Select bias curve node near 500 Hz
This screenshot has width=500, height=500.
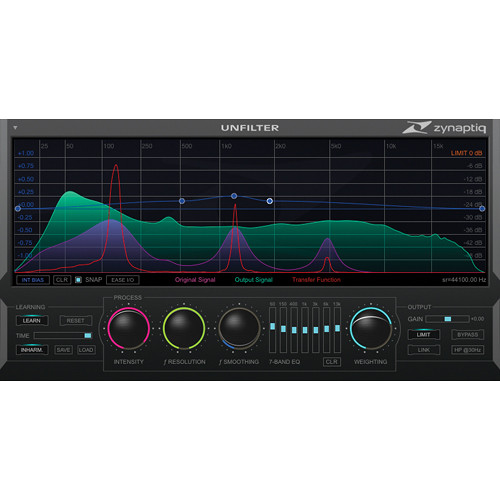coord(182,201)
